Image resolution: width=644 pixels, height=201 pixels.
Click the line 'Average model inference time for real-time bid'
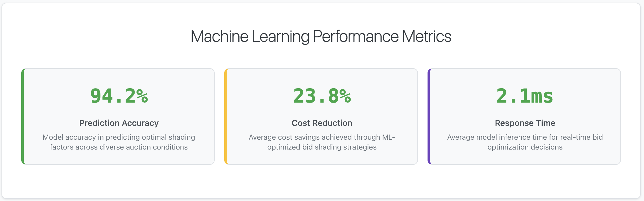tap(525, 137)
